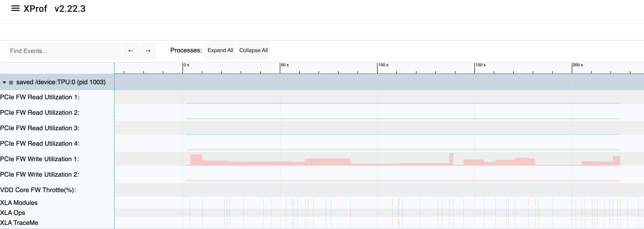644x229 pixels.
Task: Collapse the saved /device:TPU:0 process triangle
Action: click(x=4, y=82)
